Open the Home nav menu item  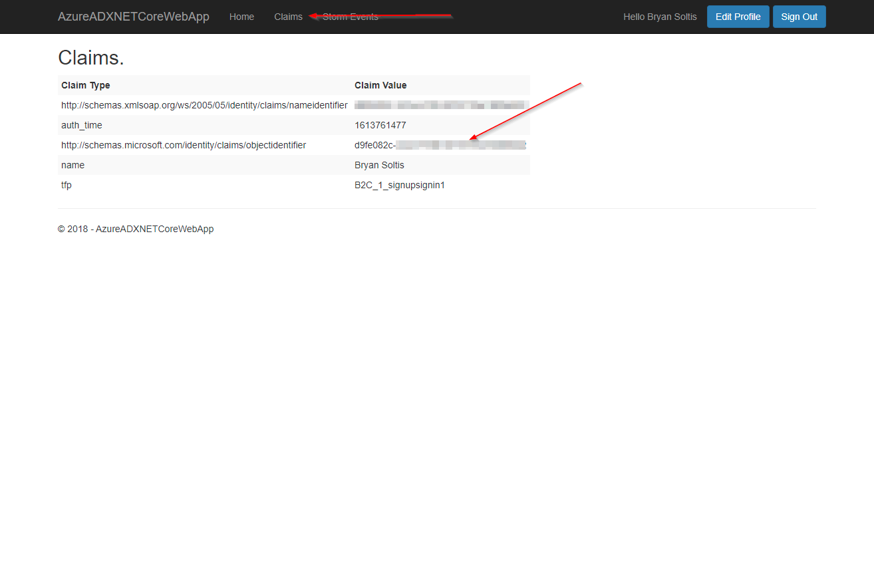241,17
